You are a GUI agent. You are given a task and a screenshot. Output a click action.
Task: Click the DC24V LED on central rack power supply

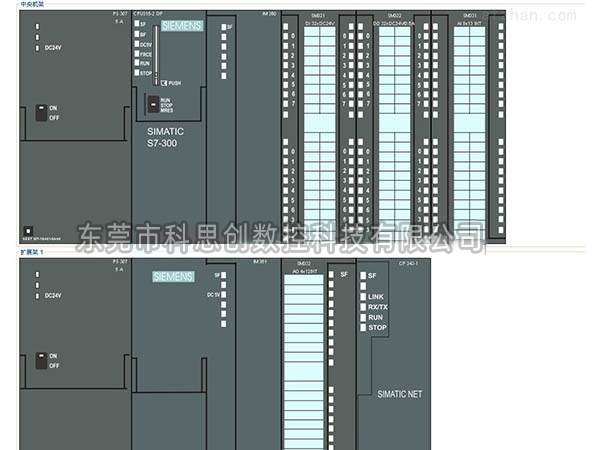click(37, 48)
